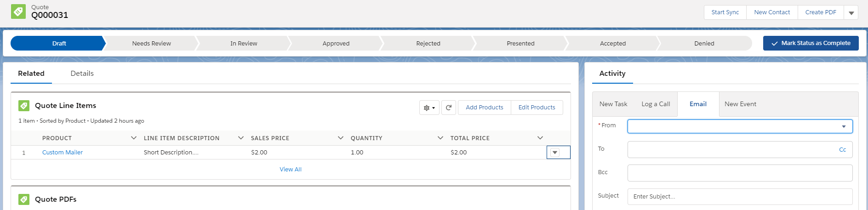Click the Quote Line Items list icon
Viewport: 868px width, 210px height.
point(24,106)
